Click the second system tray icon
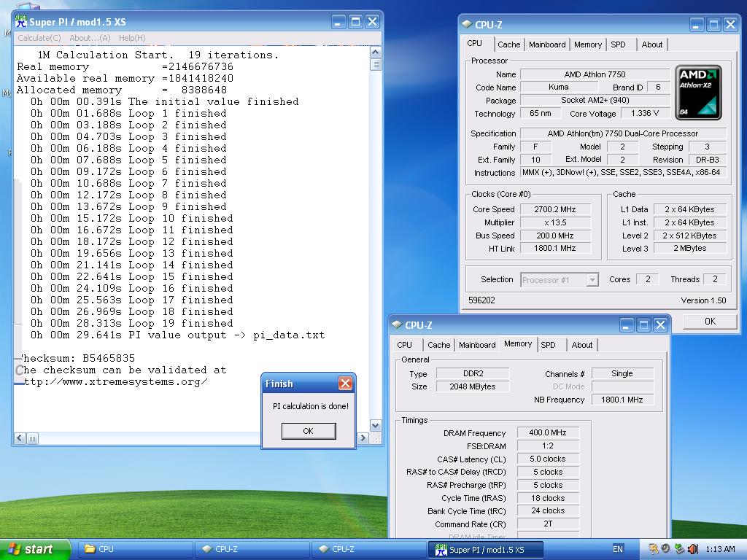Viewport: 747px width, 560px height. coord(666,549)
